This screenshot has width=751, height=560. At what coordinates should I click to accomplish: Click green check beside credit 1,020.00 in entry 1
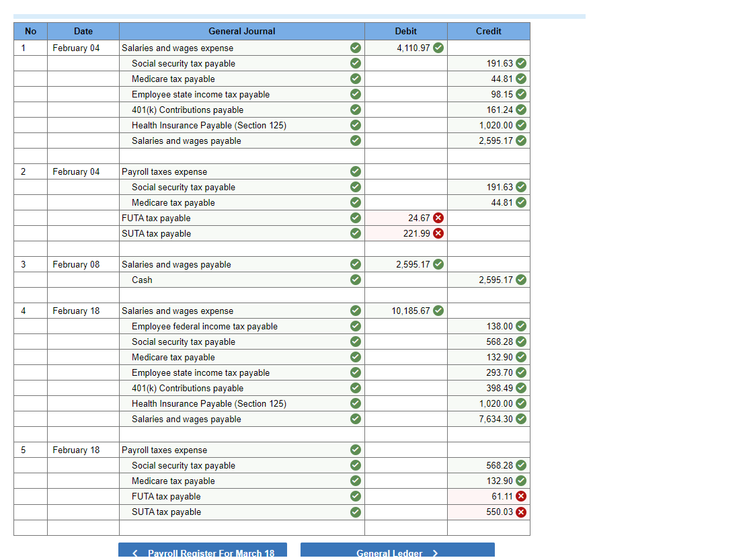tap(521, 125)
